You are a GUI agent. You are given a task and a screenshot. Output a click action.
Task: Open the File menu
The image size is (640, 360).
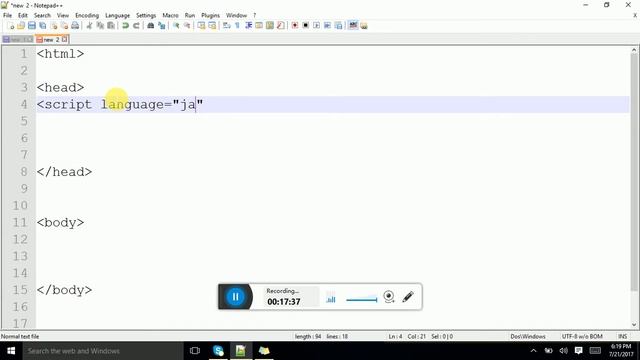tap(7, 15)
